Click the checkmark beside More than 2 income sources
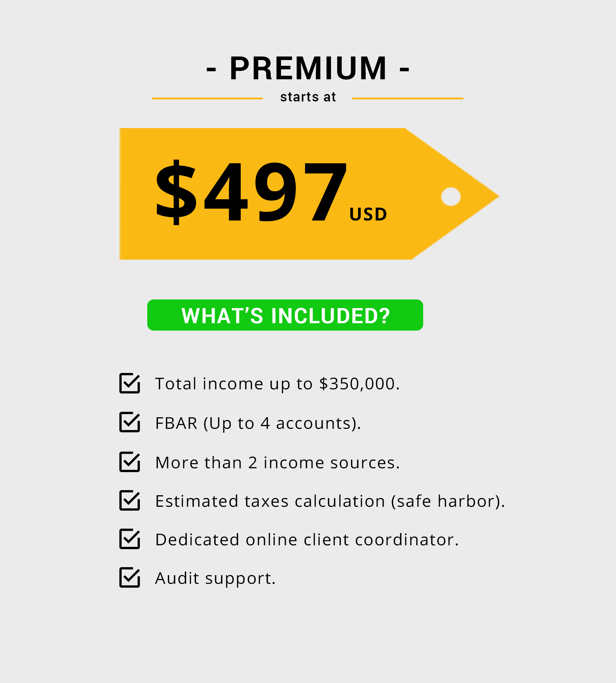 [130, 462]
